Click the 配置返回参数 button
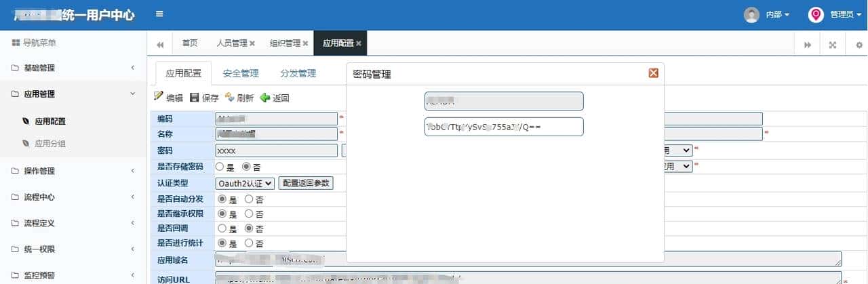The width and height of the screenshot is (868, 284). 306,183
